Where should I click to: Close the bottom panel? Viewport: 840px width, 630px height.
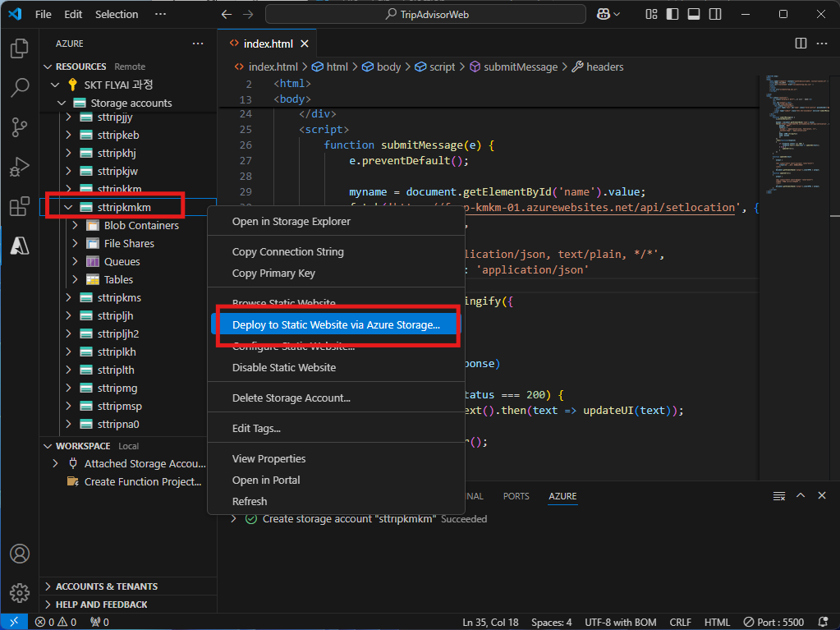tap(822, 495)
